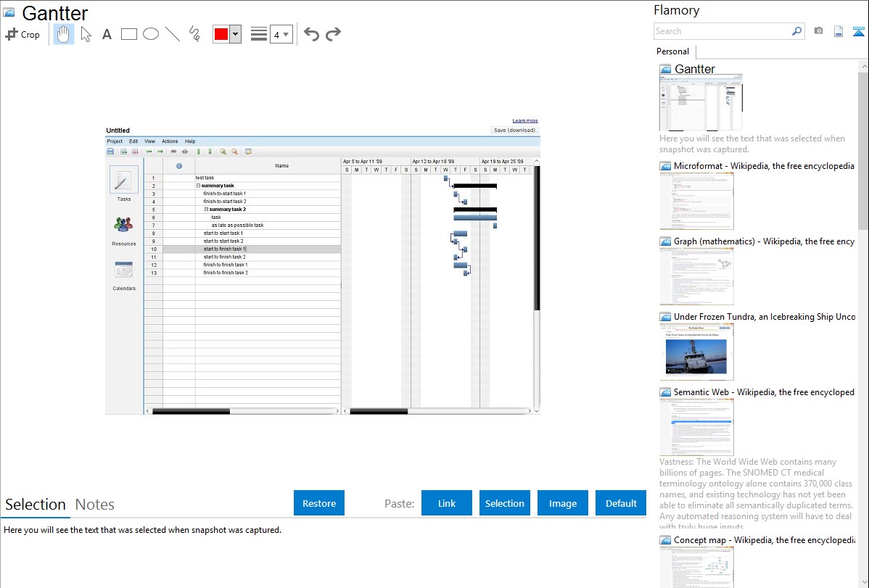Viewport: 869px width, 588px height.
Task: Click the Restore button
Action: point(319,503)
